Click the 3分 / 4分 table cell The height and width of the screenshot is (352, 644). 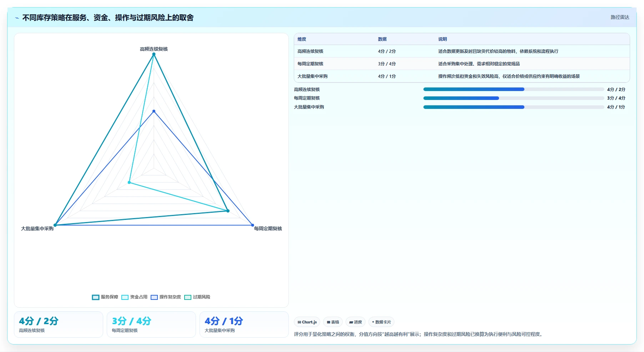tap(387, 64)
